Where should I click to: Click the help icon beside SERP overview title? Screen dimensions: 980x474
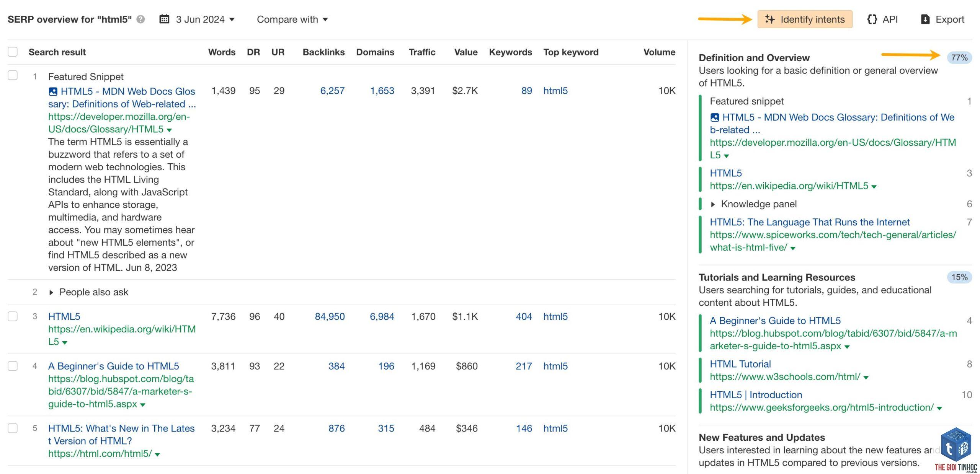coord(140,20)
